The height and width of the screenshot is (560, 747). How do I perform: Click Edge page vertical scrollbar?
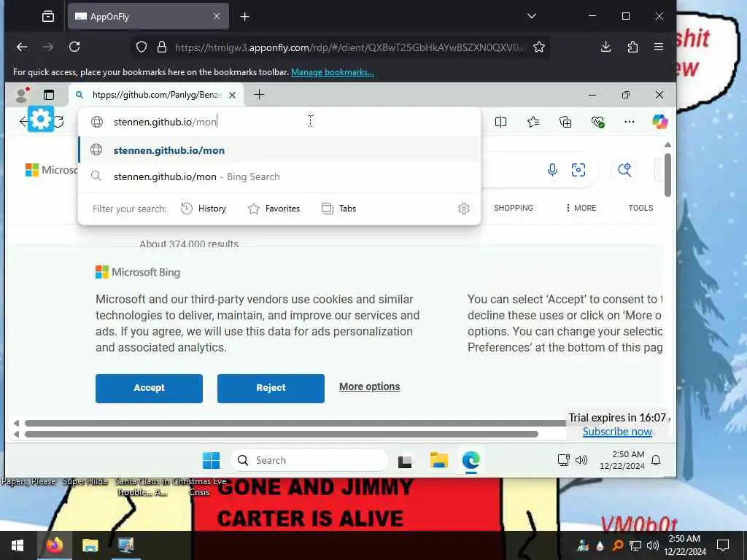click(667, 174)
